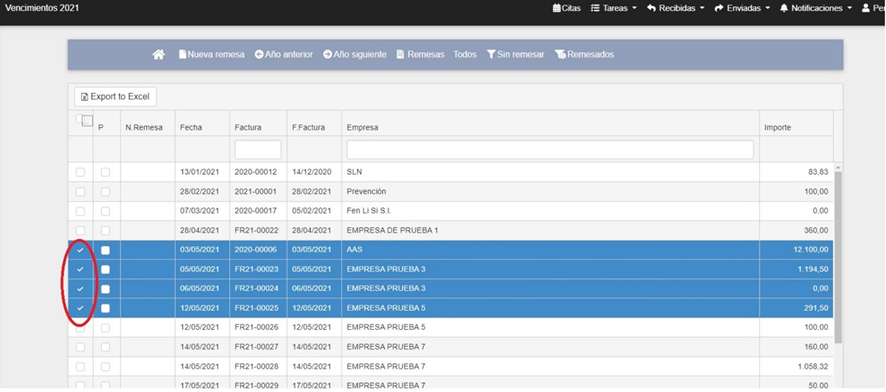This screenshot has height=392, width=886.
Task: Go to previous year with Año anterior
Action: [284, 55]
